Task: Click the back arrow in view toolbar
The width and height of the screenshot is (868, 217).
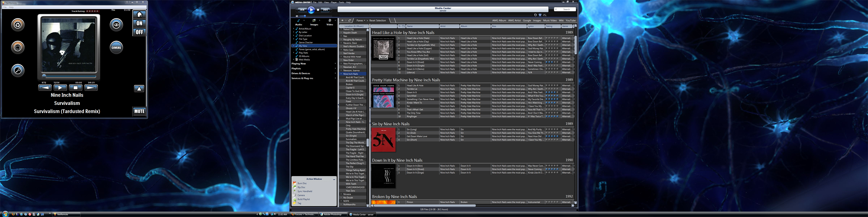Action: (x=342, y=20)
